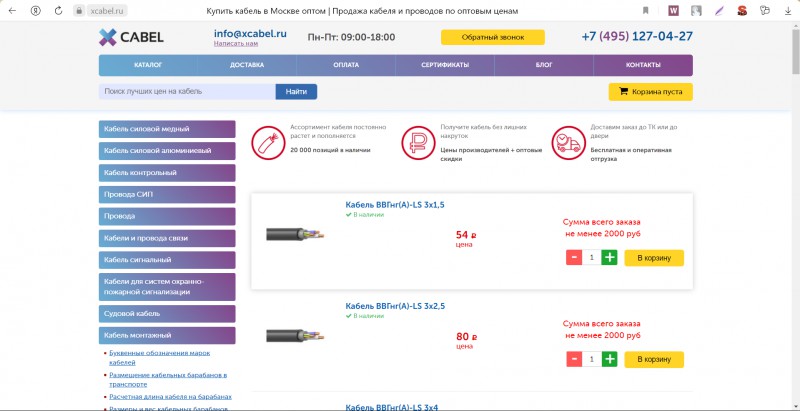Open category Кабель силовой алюминиевый
This screenshot has width=800, height=411.
[x=167, y=151]
